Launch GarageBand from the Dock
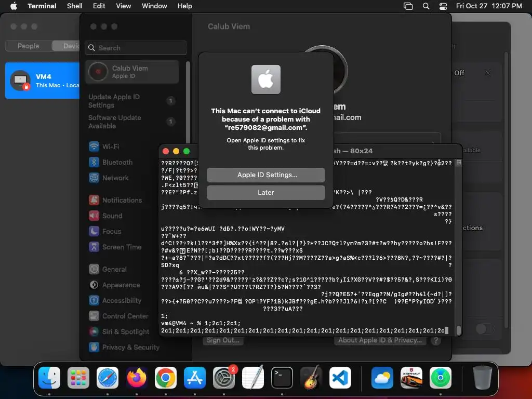This screenshot has width=532, height=399. pyautogui.click(x=311, y=377)
